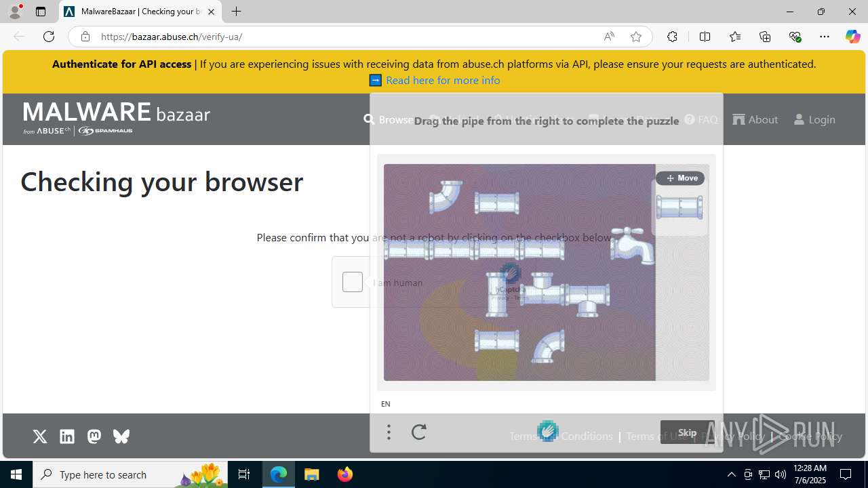868x488 pixels.
Task: Go back in browser history
Action: tap(19, 37)
